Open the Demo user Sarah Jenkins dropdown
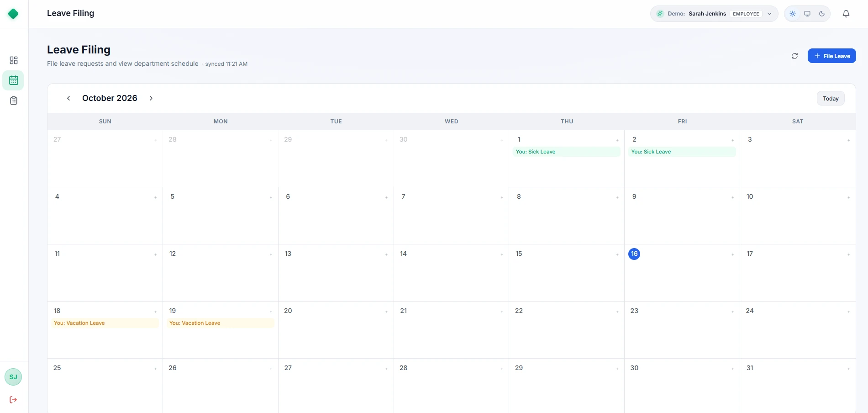The image size is (868, 413). click(x=714, y=14)
